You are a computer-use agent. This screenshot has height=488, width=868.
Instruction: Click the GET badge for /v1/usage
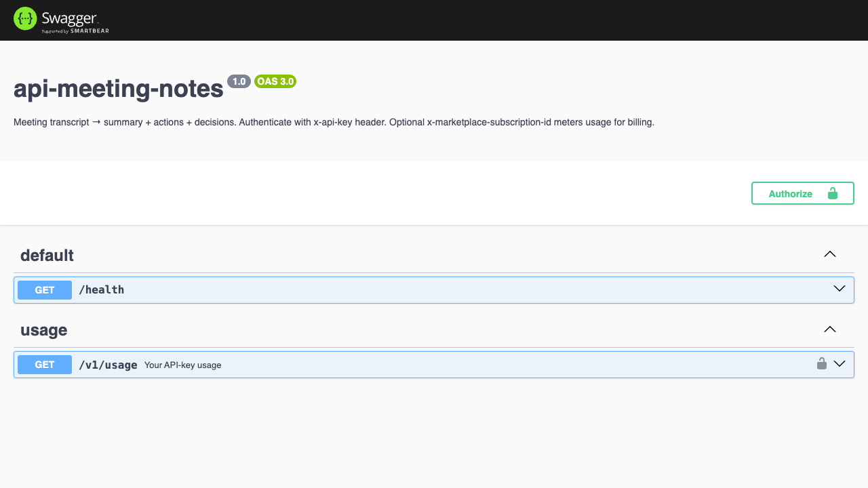point(45,365)
